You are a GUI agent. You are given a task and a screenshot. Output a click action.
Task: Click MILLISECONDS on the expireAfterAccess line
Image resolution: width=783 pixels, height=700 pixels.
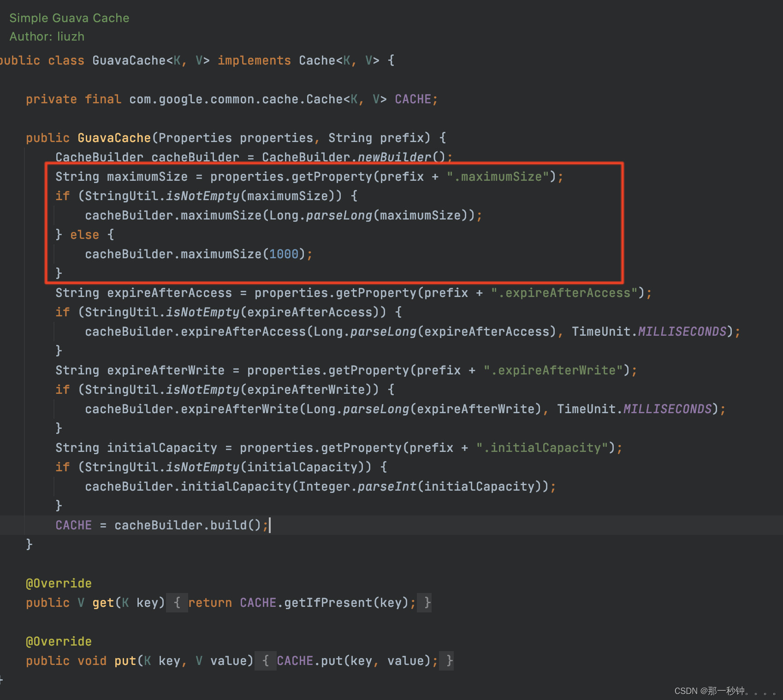pos(682,332)
